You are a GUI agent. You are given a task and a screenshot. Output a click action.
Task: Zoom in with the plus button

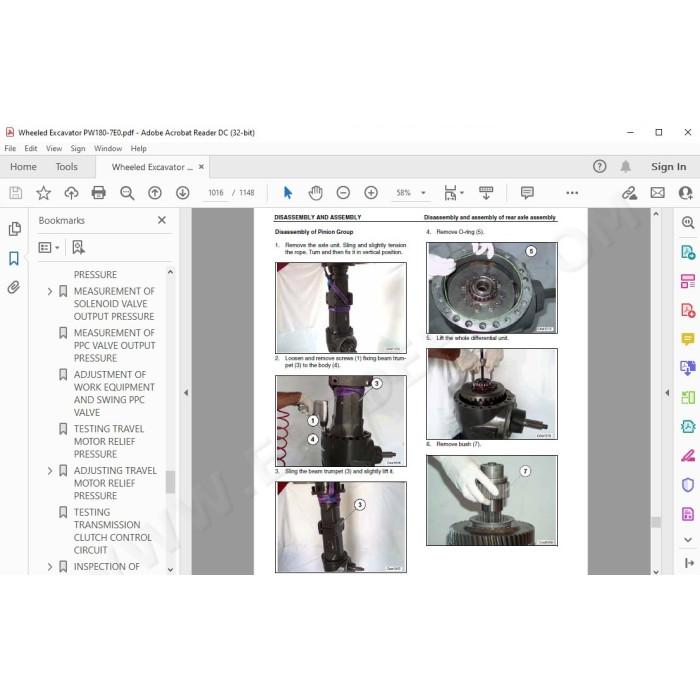tap(371, 193)
